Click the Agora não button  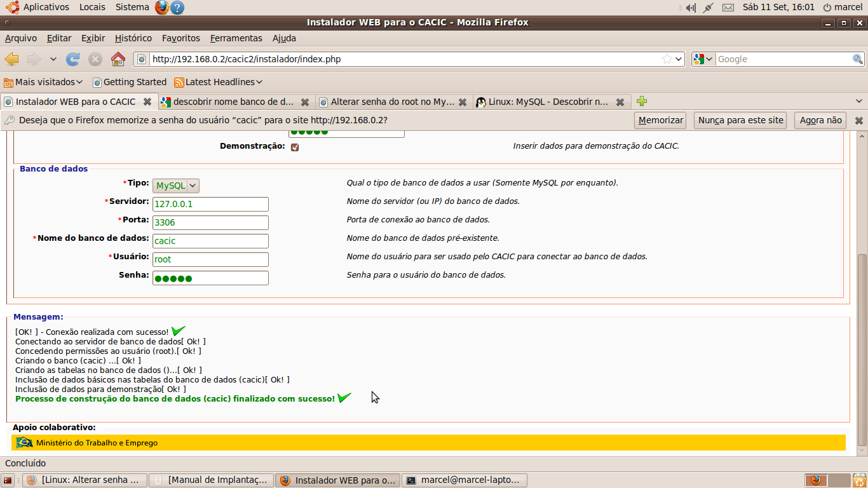tap(820, 120)
